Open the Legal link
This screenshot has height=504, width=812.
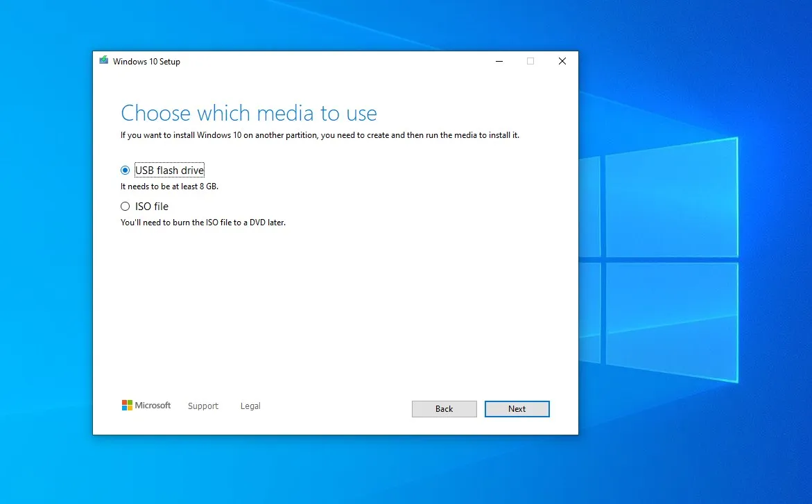pos(250,406)
